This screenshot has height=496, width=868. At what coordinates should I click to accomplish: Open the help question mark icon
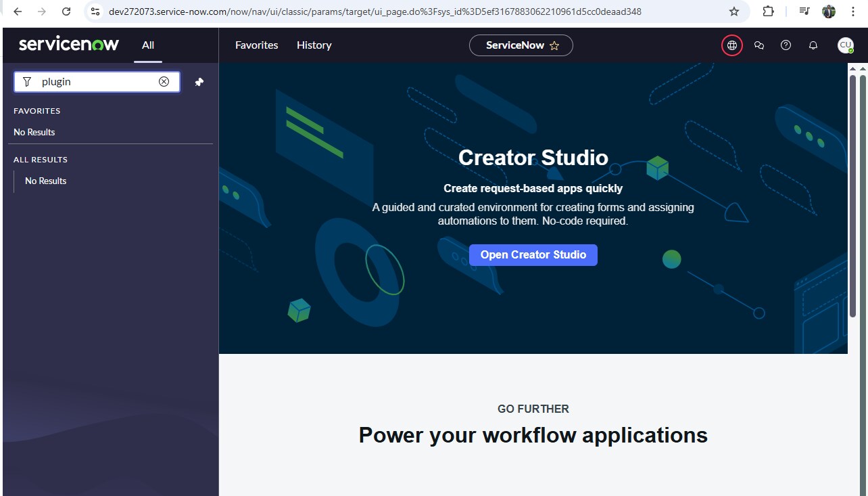[x=786, y=45]
